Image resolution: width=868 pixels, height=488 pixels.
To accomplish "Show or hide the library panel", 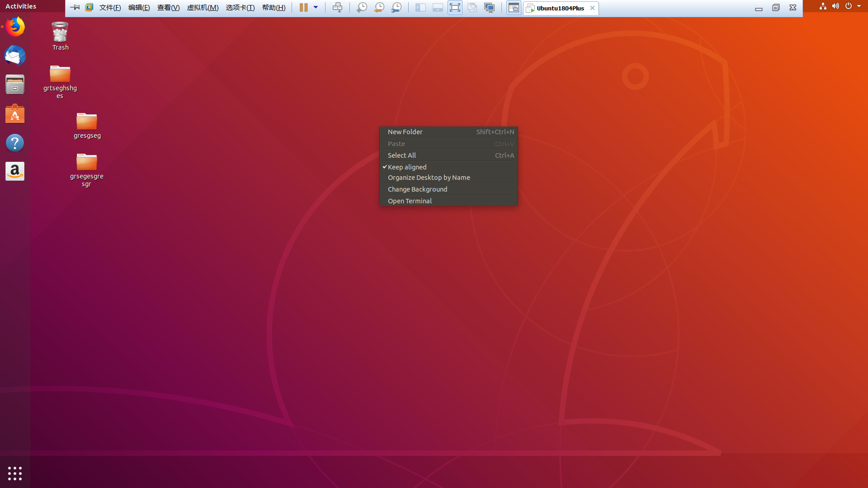I will [x=420, y=7].
